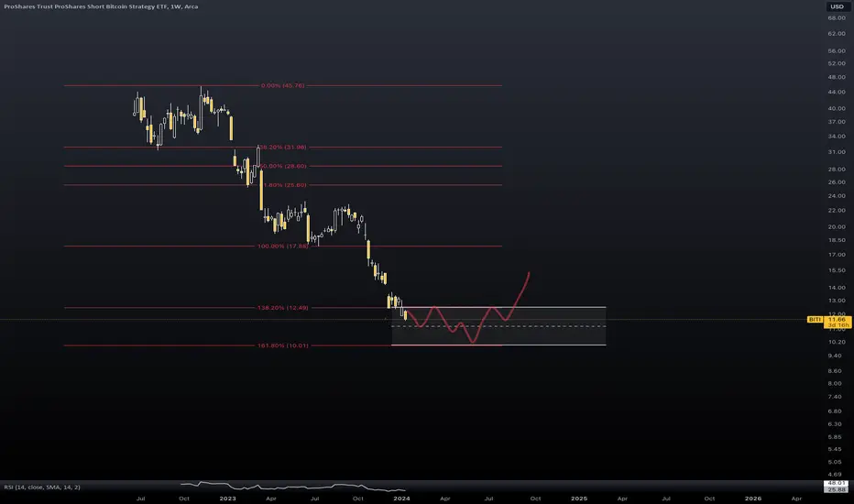The image size is (854, 504).
Task: Click the 22.00 price axis label
Action: coord(837,211)
